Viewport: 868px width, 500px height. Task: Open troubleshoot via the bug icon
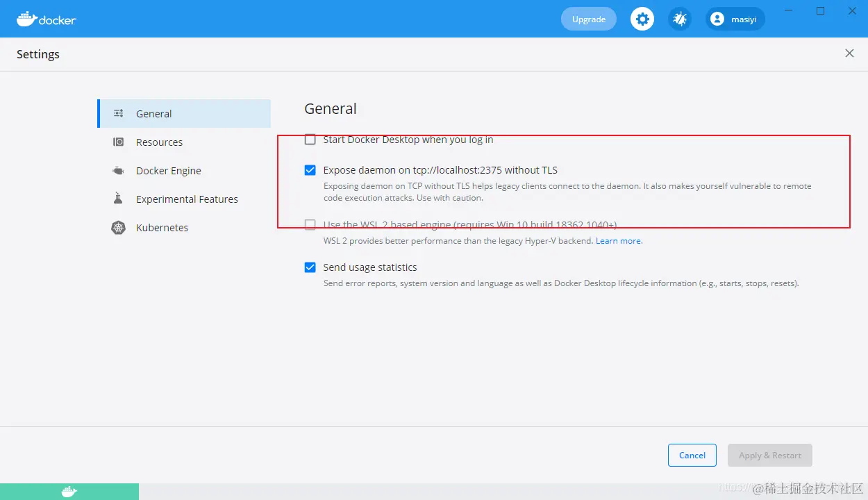680,19
